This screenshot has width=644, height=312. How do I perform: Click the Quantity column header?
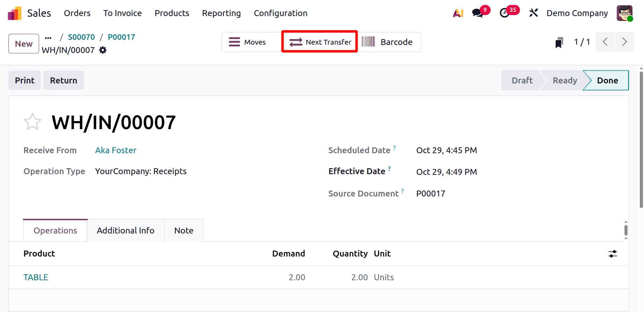(350, 254)
